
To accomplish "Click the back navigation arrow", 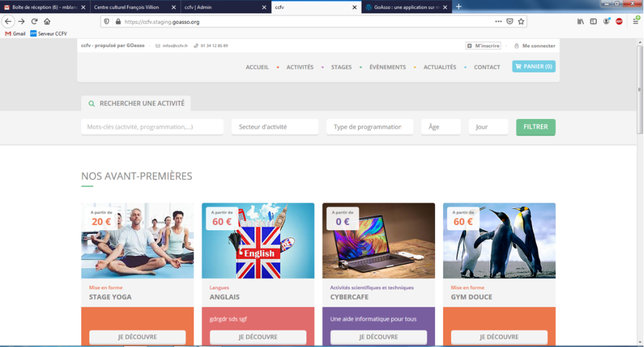I will [x=8, y=21].
